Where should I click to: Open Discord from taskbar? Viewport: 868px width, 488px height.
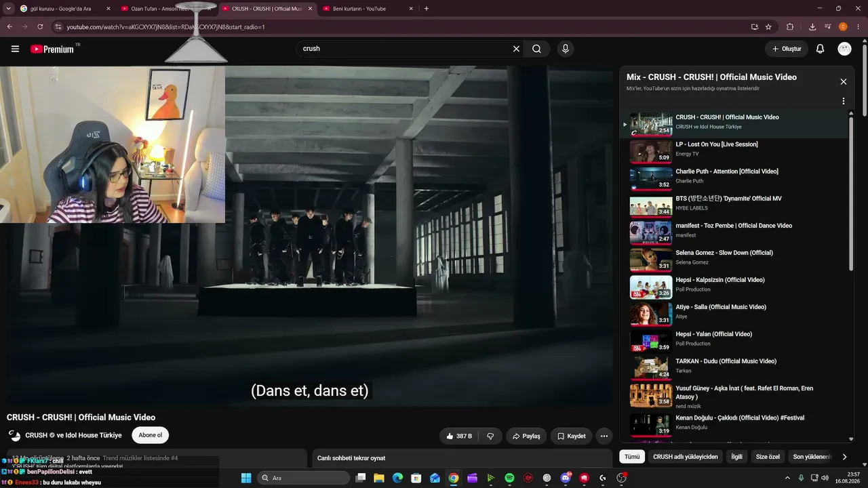[566, 478]
